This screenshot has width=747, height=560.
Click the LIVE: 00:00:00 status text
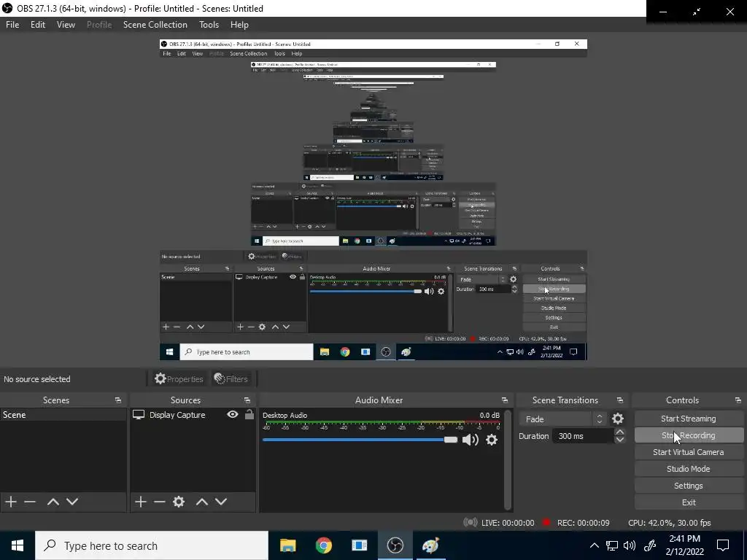tap(508, 523)
